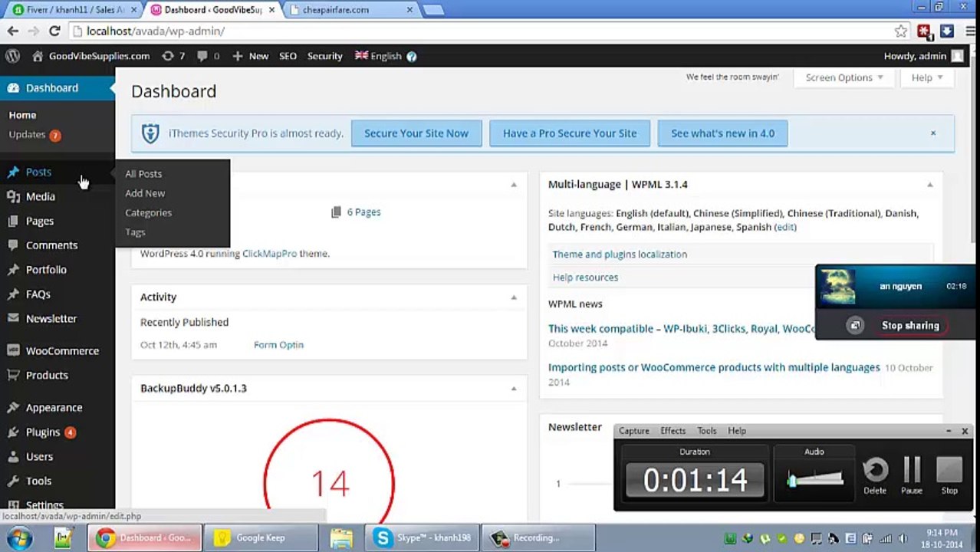
Task: Click the WordPress logo in admin bar
Action: (x=13, y=56)
